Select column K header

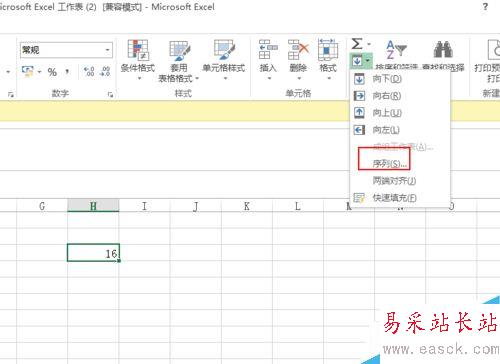247,206
